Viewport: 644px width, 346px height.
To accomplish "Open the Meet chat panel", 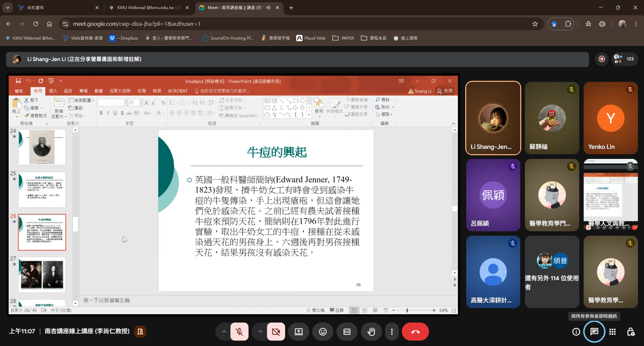I will (x=594, y=332).
